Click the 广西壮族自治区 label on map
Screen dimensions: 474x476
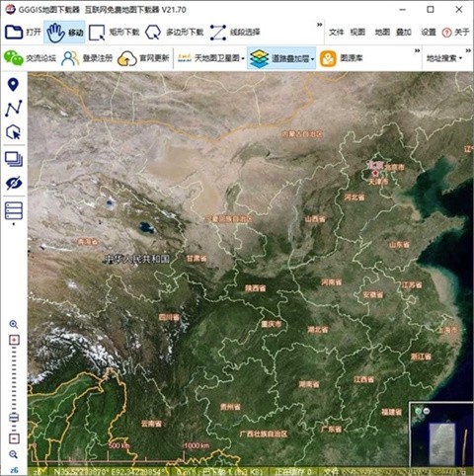264,434
